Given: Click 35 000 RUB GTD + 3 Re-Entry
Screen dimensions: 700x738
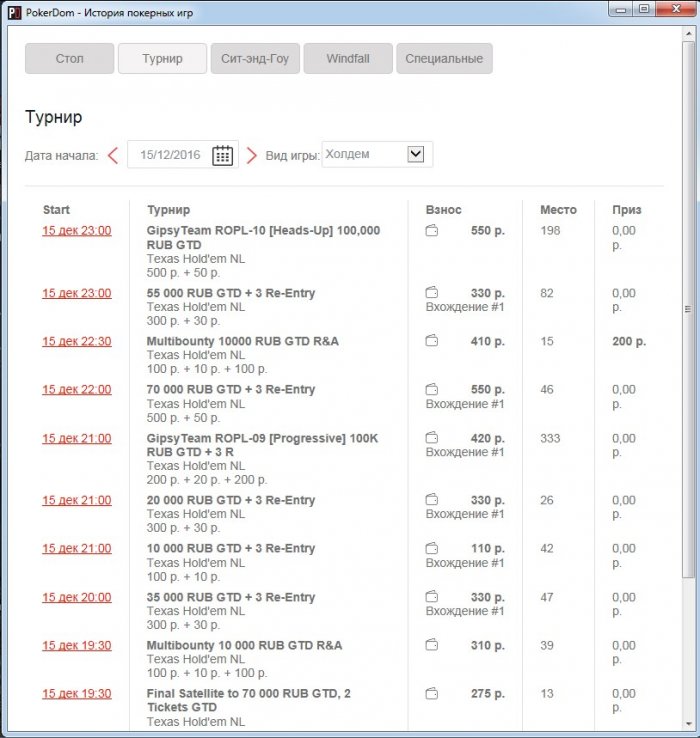Looking at the screenshot, I should click(231, 597).
